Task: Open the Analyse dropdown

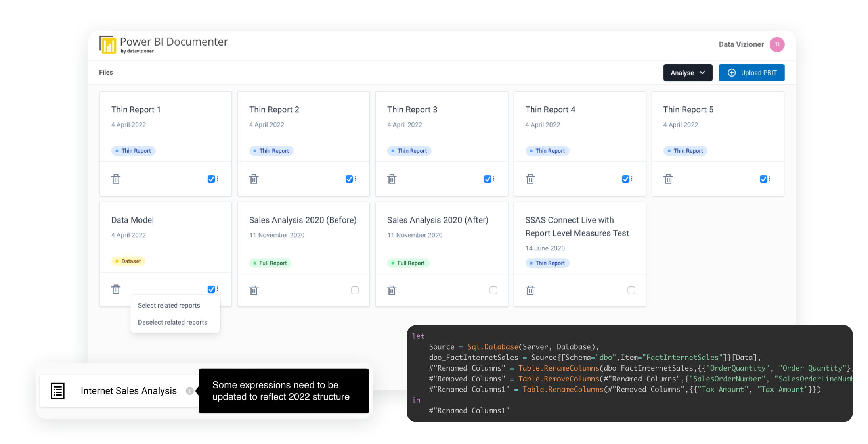Action: [688, 73]
